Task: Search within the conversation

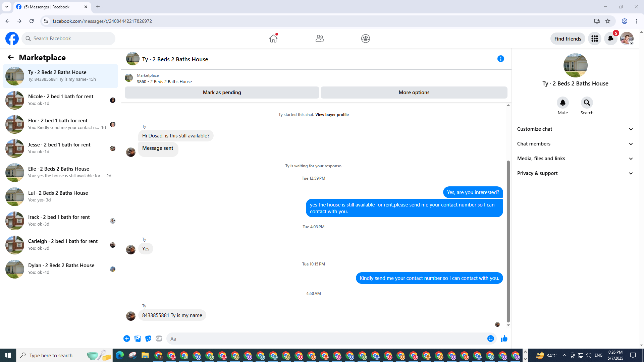Action: [587, 103]
